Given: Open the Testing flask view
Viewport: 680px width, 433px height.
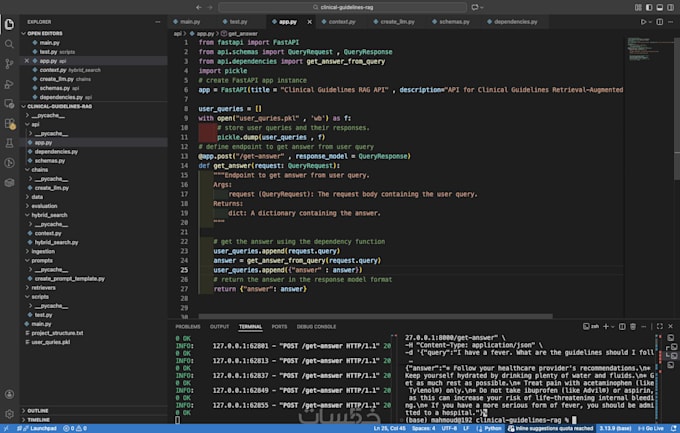Looking at the screenshot, I should [9, 143].
